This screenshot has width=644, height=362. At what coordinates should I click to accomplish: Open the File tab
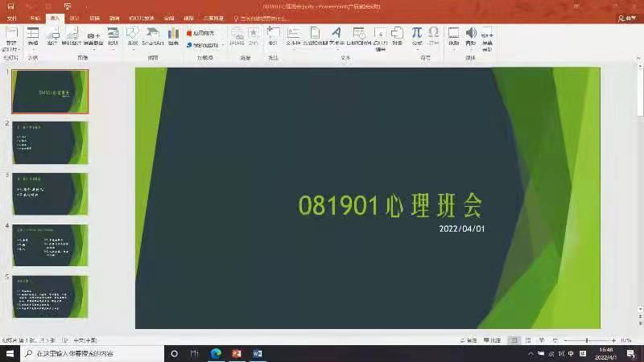[12, 17]
